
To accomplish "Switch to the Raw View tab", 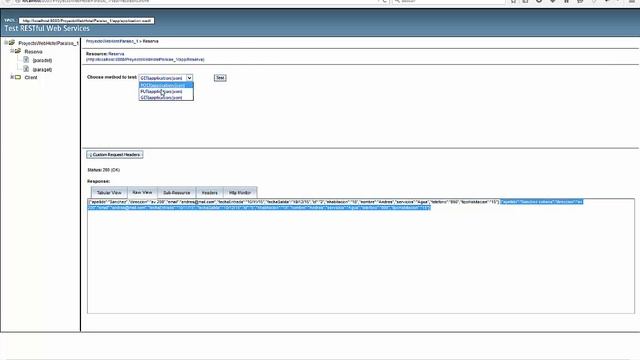I will (x=142, y=192).
